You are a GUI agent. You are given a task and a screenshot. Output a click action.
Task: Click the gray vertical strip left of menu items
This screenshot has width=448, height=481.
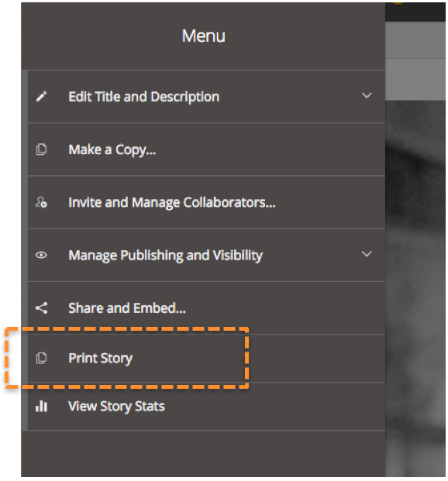click(x=25, y=250)
